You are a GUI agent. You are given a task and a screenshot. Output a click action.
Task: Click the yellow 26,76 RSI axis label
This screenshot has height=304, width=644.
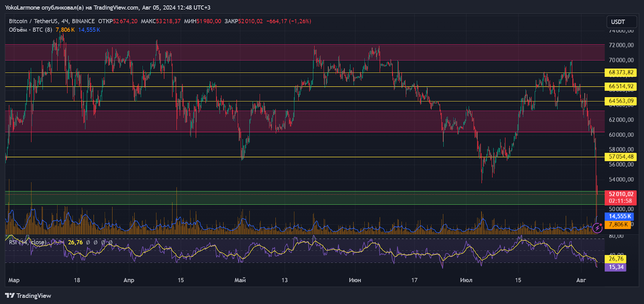pyautogui.click(x=616, y=259)
